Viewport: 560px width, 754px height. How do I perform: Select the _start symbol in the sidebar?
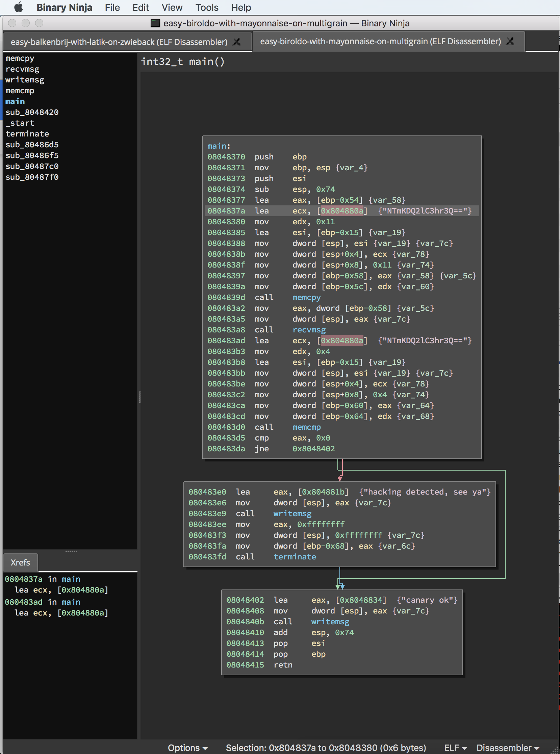[x=19, y=123]
